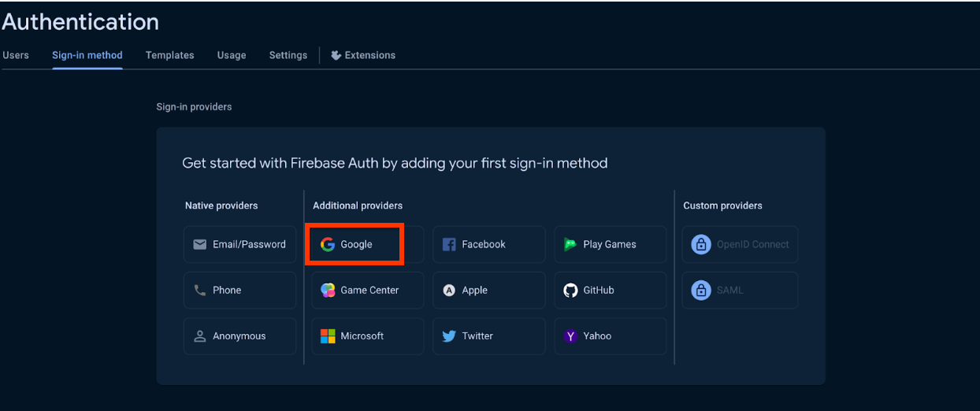This screenshot has height=411, width=980.
Task: Click the Sign-in method tab
Action: [87, 55]
